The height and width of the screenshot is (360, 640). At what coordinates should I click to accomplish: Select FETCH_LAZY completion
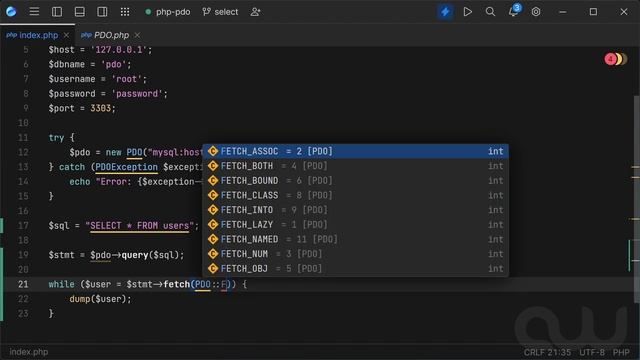356,225
